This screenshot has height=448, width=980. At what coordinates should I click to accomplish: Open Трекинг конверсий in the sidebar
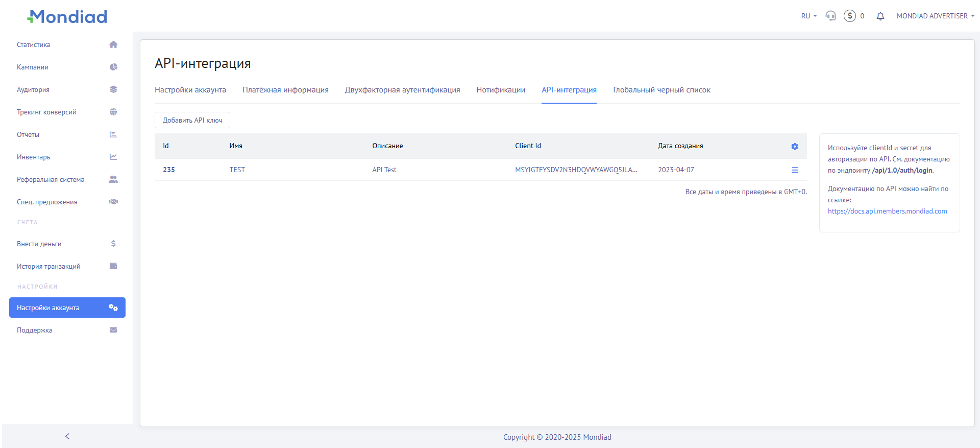(46, 112)
